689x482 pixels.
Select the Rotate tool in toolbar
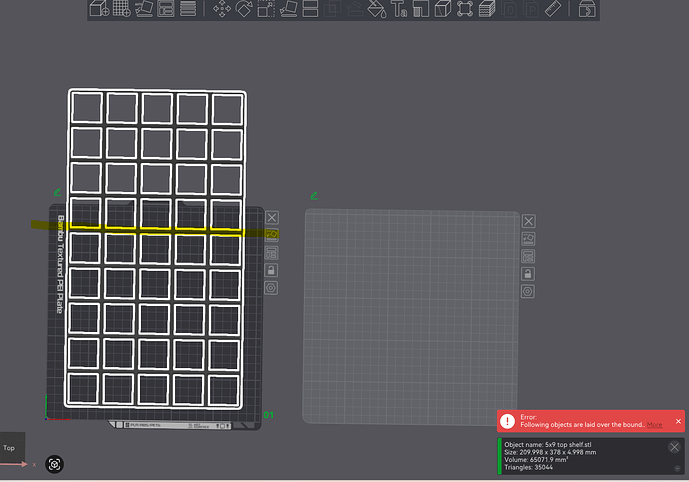[x=244, y=9]
